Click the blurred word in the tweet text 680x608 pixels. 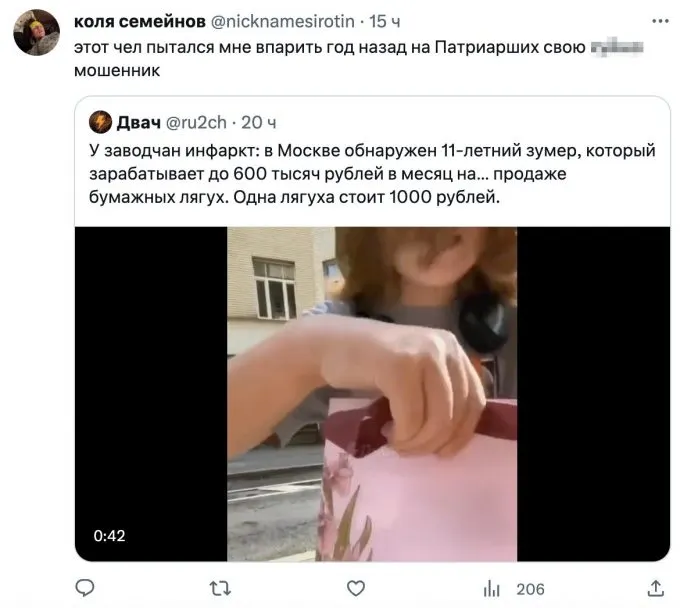617,47
